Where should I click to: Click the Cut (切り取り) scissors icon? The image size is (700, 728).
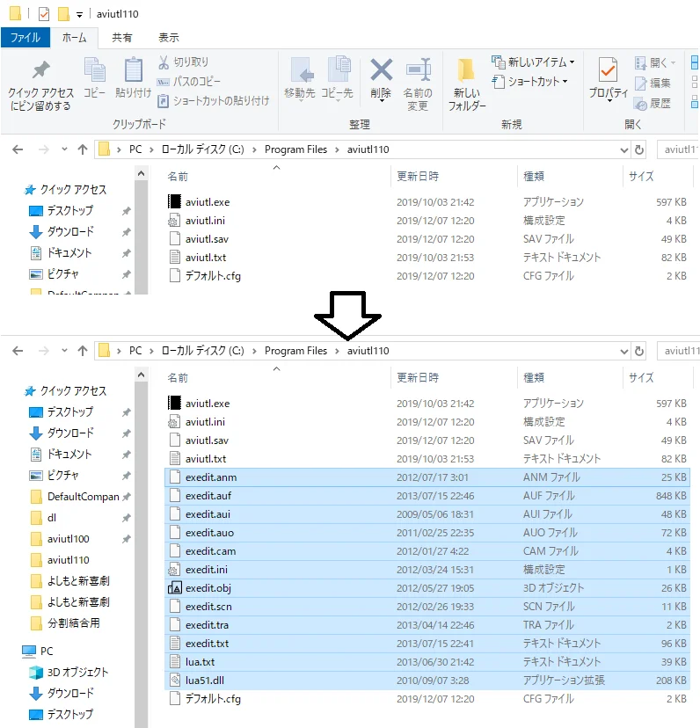coord(165,62)
